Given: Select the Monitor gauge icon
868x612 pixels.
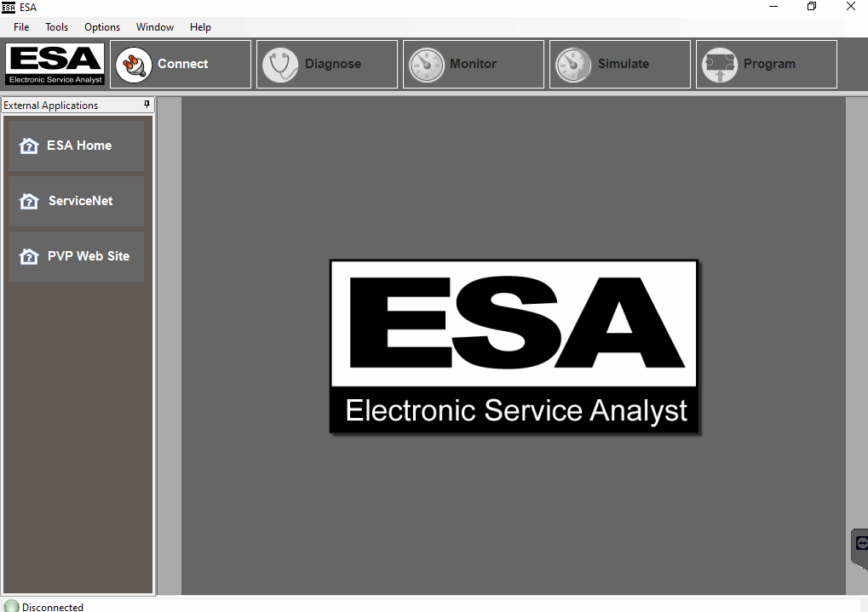Looking at the screenshot, I should point(427,65).
